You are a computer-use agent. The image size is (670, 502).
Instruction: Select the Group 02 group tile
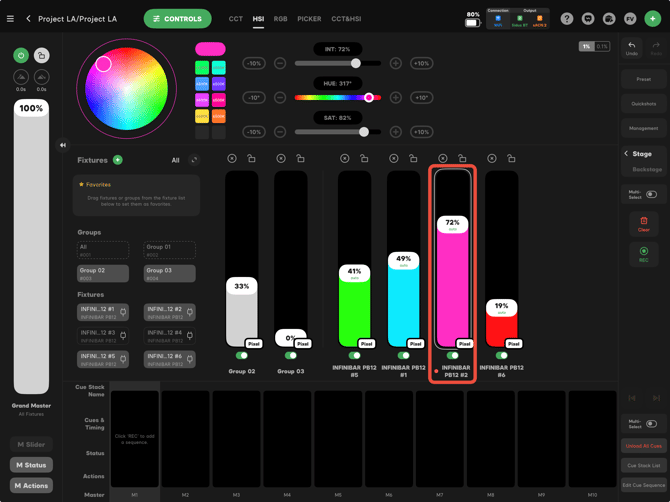(103, 273)
